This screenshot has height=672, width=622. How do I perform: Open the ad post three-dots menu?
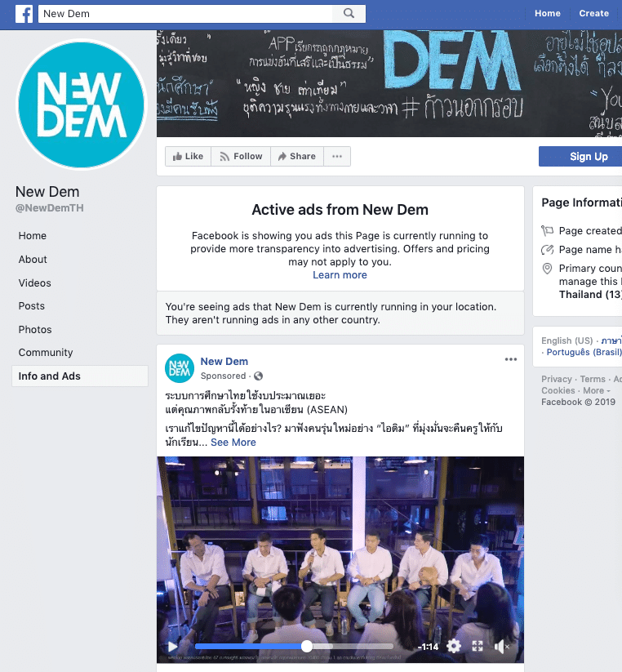[x=511, y=359]
